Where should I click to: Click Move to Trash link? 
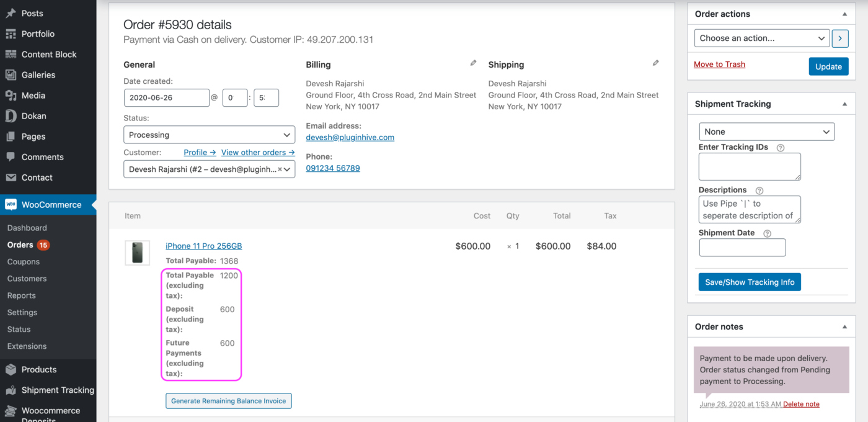pos(719,64)
